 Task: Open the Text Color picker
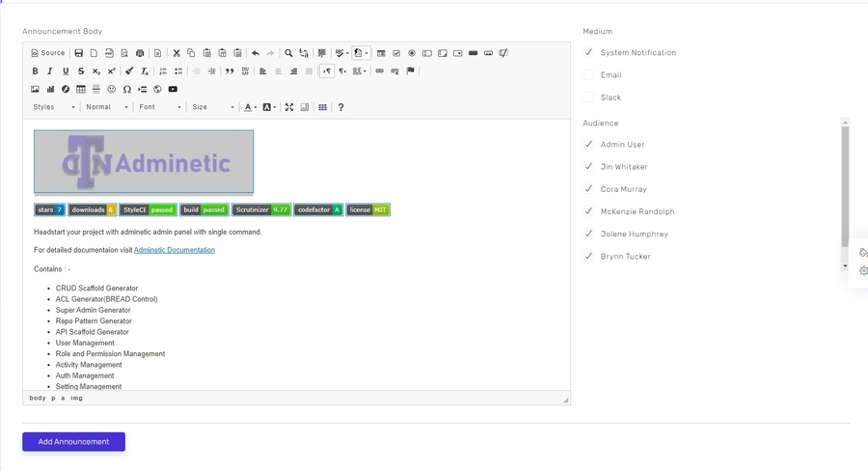tap(250, 107)
